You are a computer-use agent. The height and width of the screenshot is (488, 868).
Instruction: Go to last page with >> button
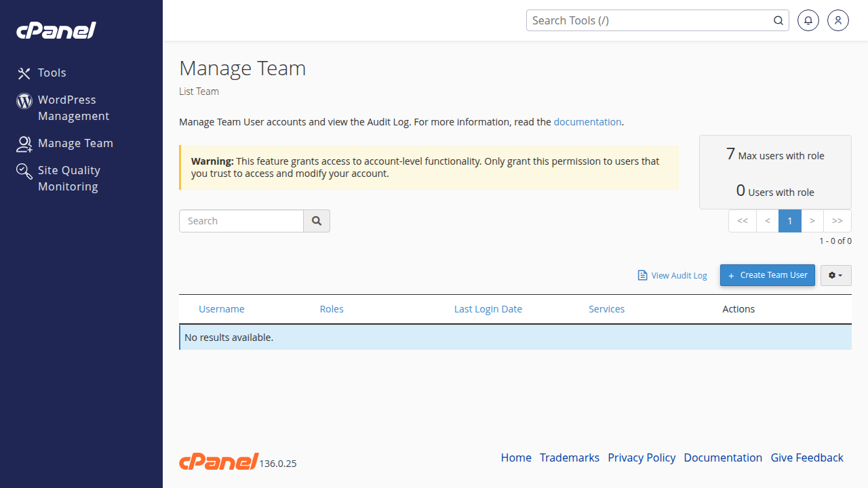837,221
